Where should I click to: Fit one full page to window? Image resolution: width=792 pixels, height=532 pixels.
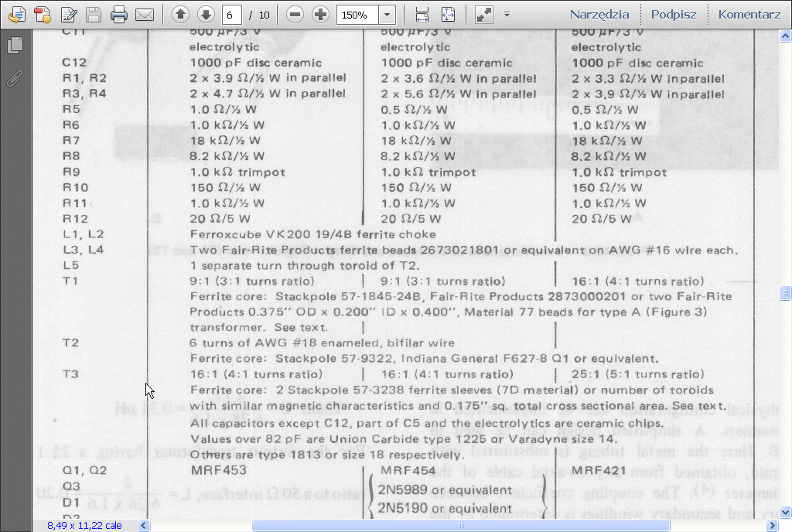(448, 14)
